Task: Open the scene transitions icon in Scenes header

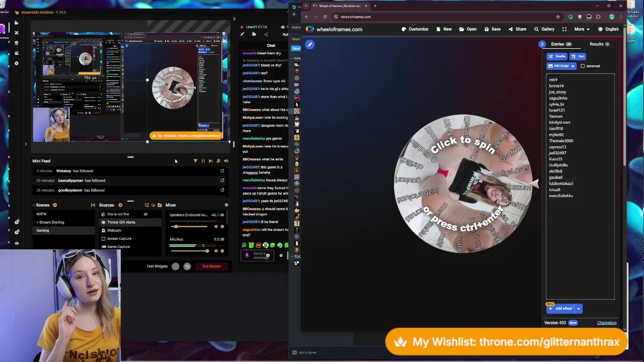Action: (93, 205)
